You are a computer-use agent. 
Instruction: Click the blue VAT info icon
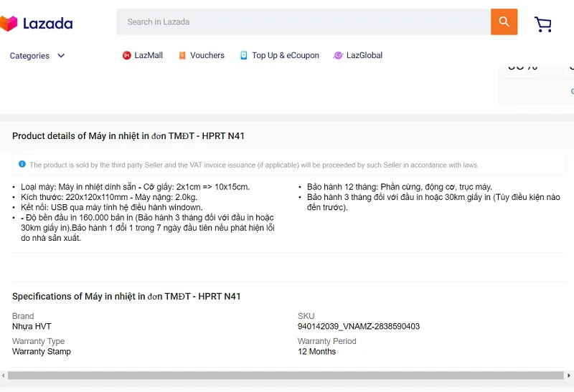pyautogui.click(x=22, y=164)
